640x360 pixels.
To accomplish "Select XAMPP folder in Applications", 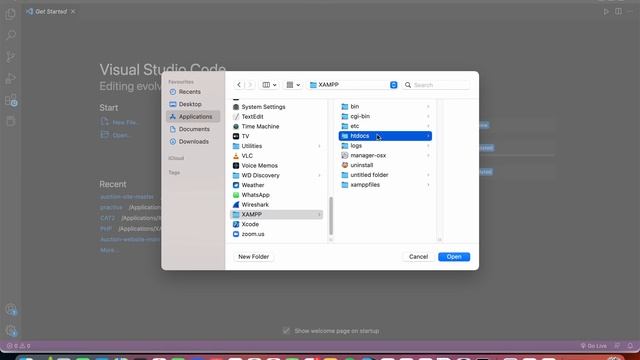I will 277,215.
